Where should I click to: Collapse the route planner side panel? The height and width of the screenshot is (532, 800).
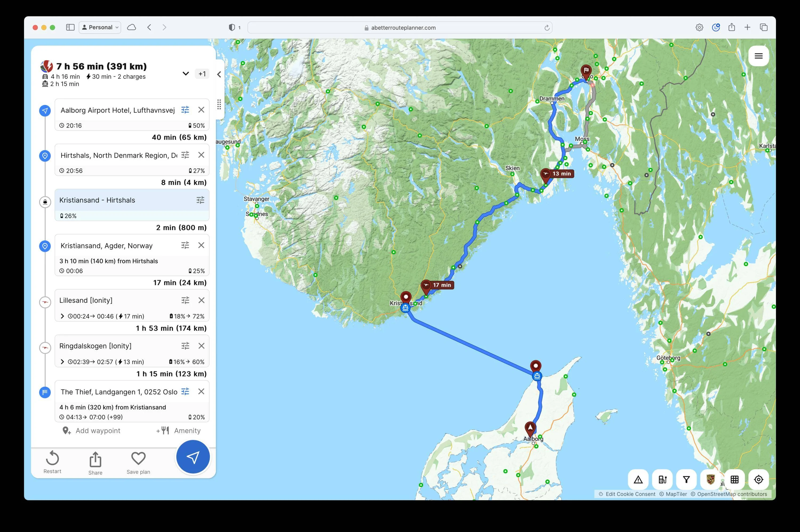(219, 74)
